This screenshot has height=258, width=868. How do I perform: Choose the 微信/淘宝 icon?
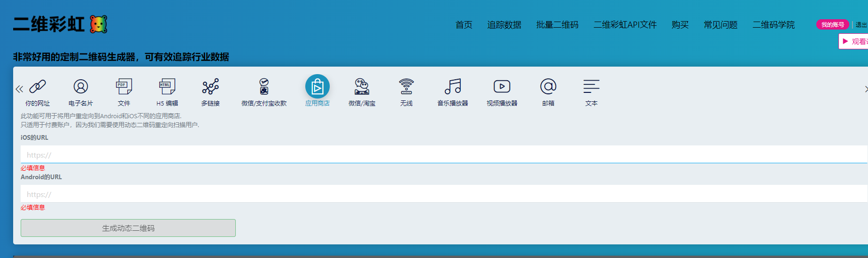point(362,86)
